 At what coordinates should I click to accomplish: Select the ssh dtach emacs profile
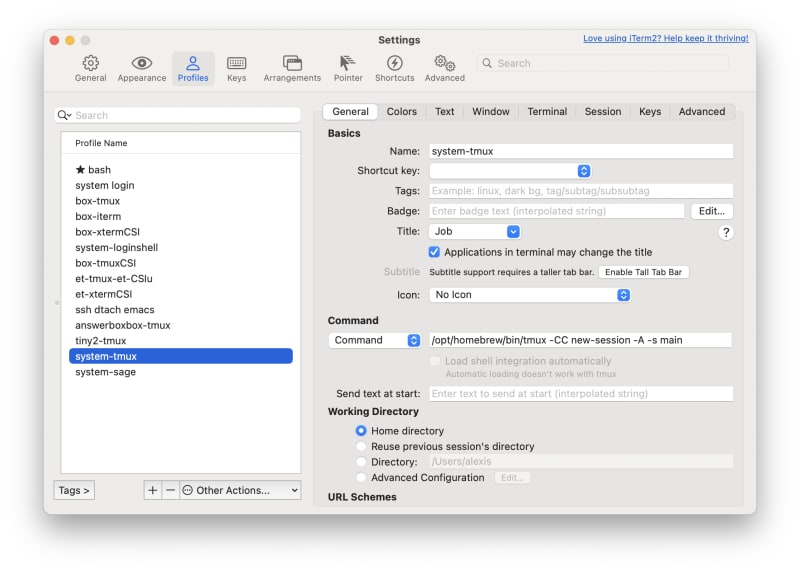point(181,310)
